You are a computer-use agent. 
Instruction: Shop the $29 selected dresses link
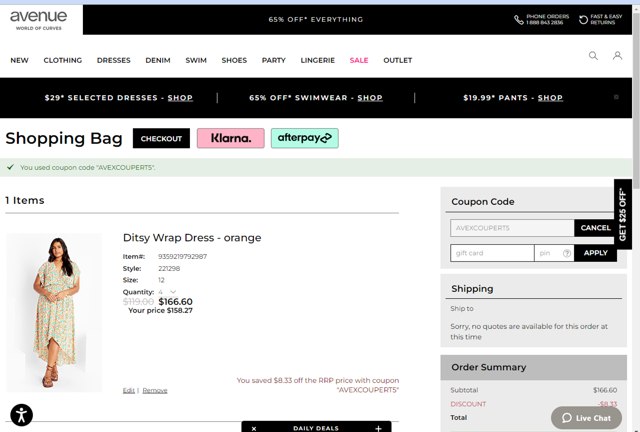[180, 98]
